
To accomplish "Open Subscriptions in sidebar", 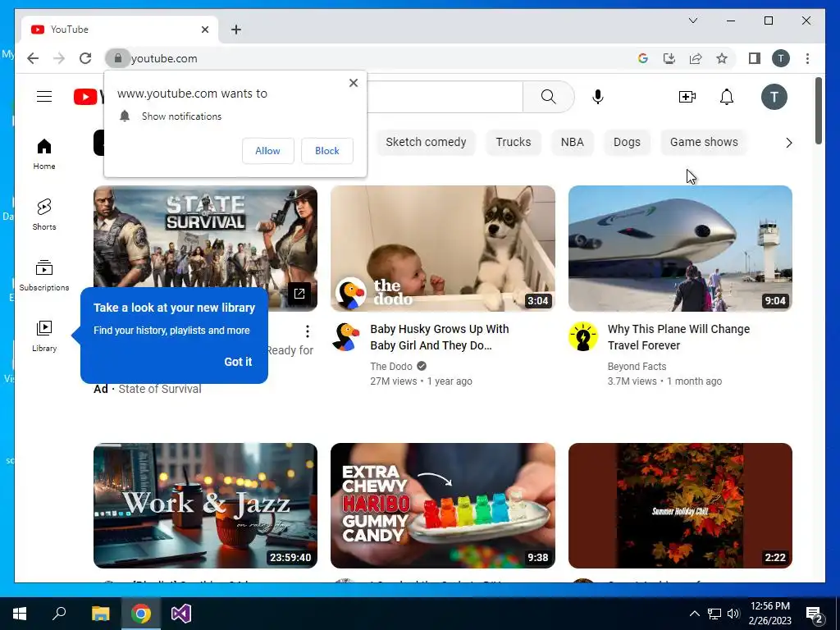I will tap(44, 276).
